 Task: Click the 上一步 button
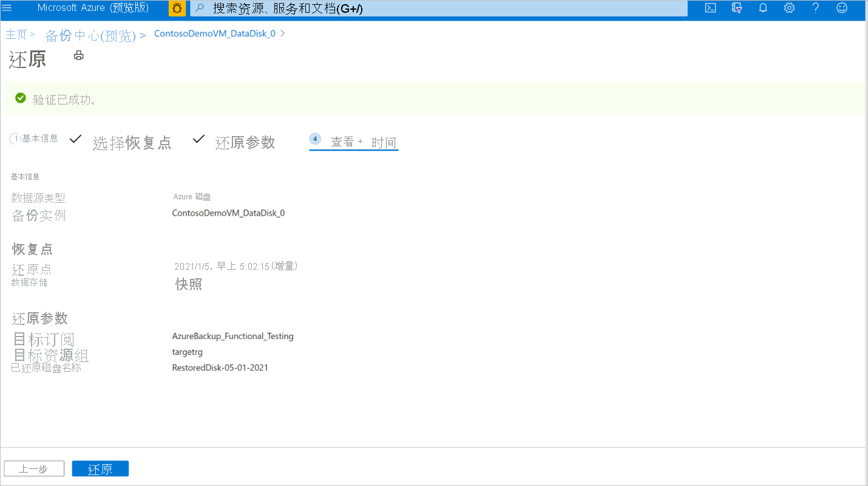tap(34, 469)
